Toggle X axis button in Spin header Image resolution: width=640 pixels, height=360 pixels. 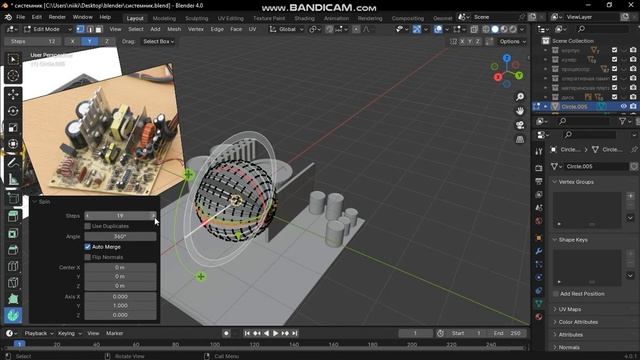click(73, 42)
